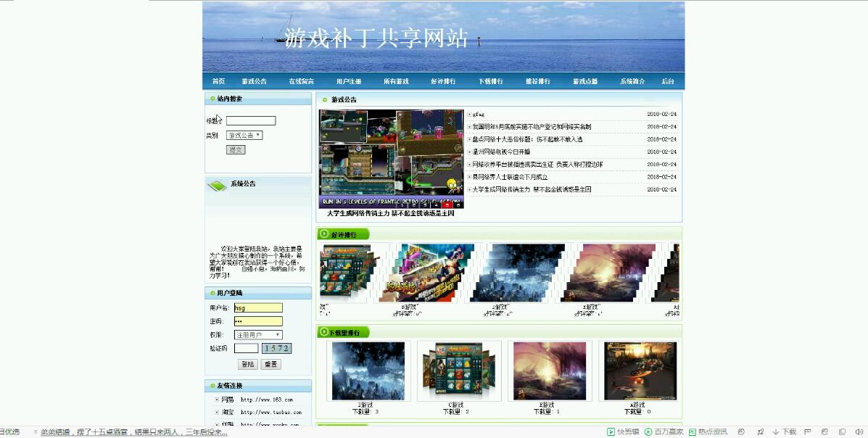This screenshot has height=438, width=868.
Task: Click the green book icon beside 系统公告
Action: point(217,186)
